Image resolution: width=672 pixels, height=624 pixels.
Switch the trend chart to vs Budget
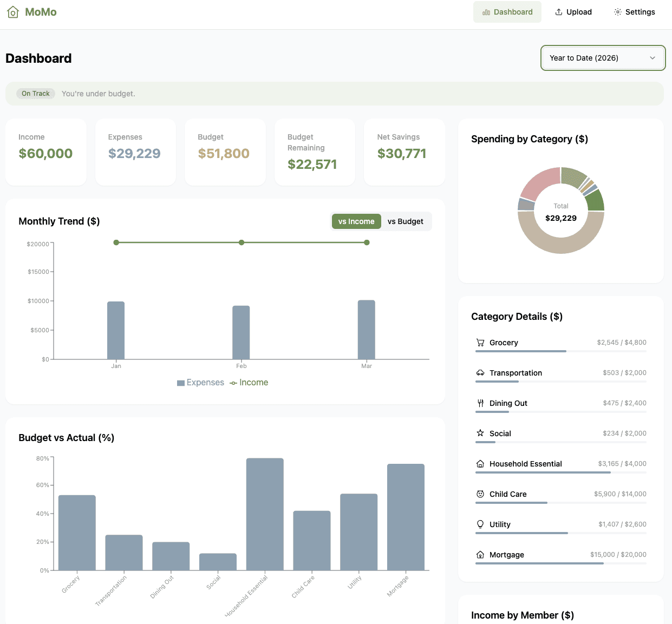[x=405, y=221]
